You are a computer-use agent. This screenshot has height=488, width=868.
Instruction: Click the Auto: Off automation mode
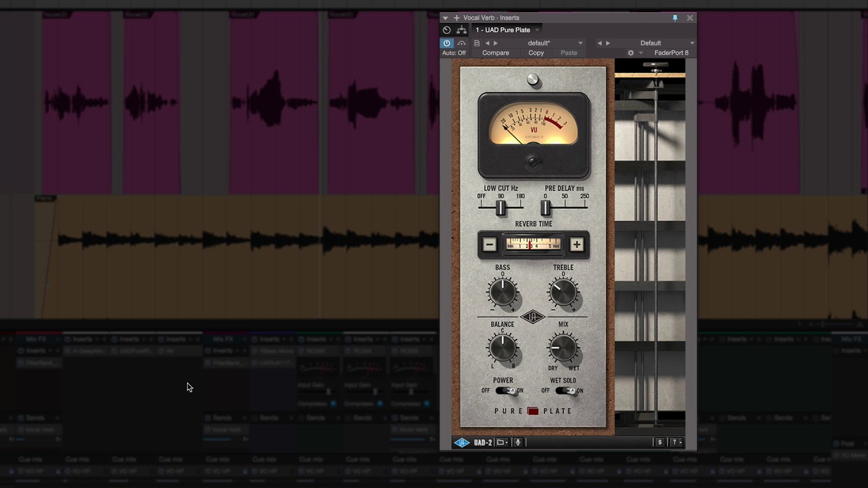coord(454,53)
